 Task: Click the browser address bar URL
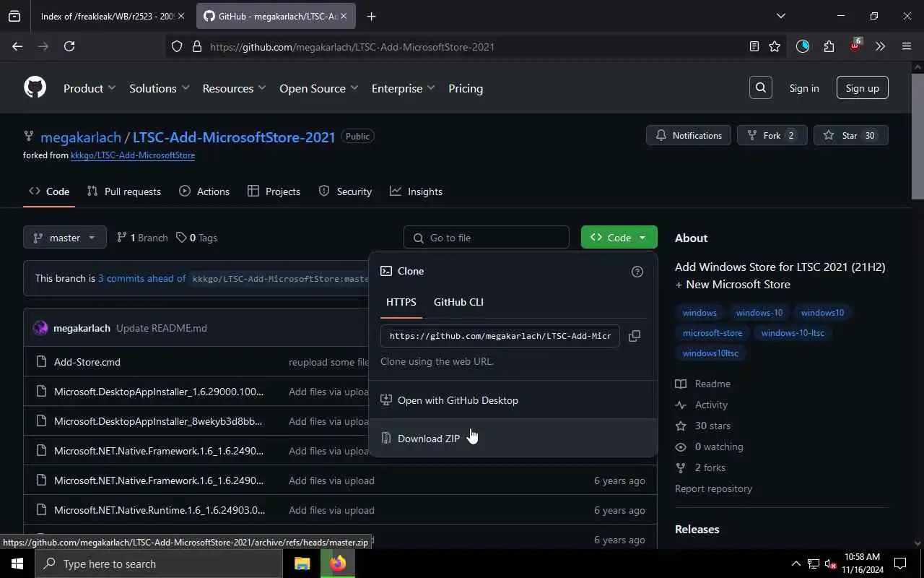[x=352, y=47]
